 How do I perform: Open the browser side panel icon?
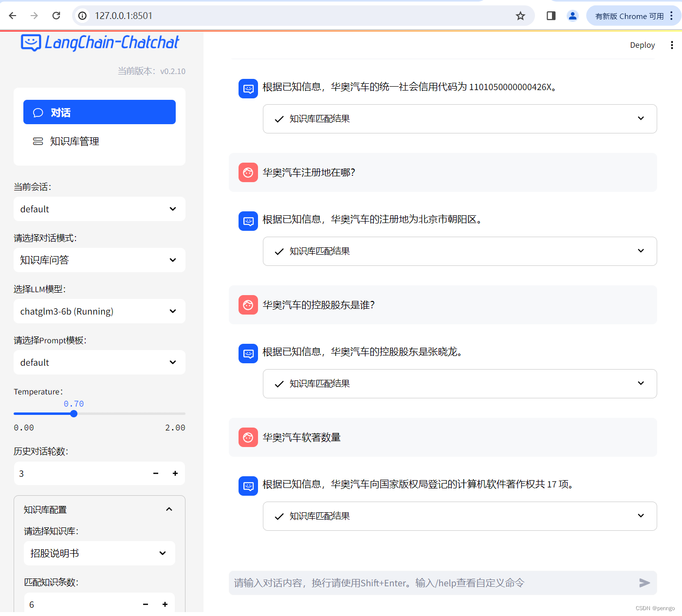pos(551,16)
